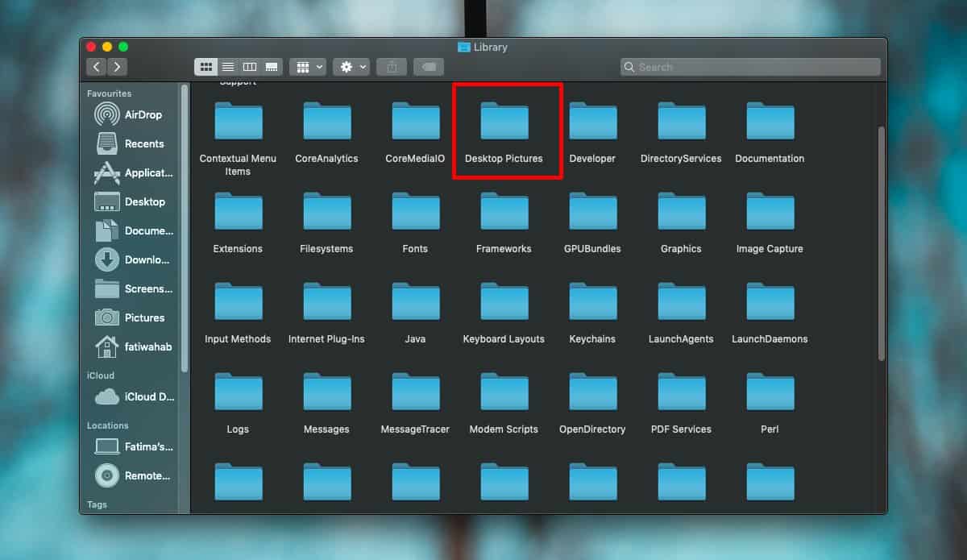This screenshot has height=560, width=967.
Task: Go forward using the right chevron button
Action: pos(118,67)
